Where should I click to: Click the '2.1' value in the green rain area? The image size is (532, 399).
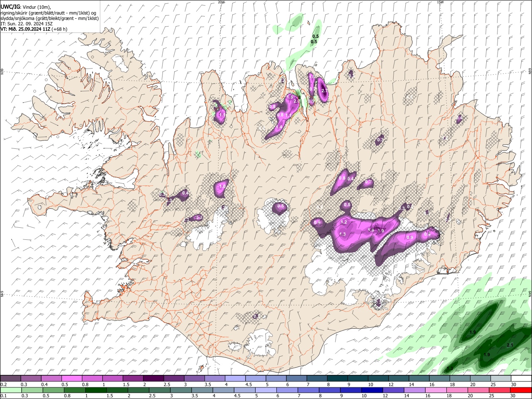coord(510,345)
